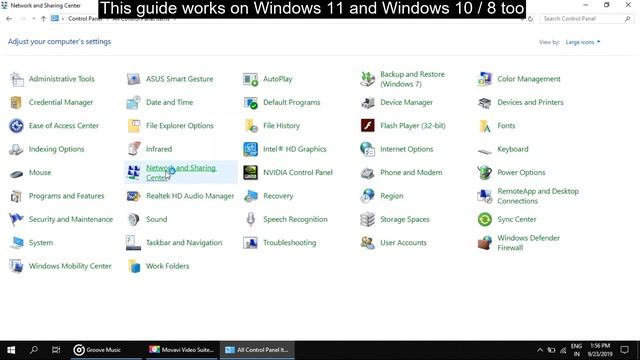Open the Network and Sharing Center icon
This screenshot has width=640, height=360.
(134, 173)
